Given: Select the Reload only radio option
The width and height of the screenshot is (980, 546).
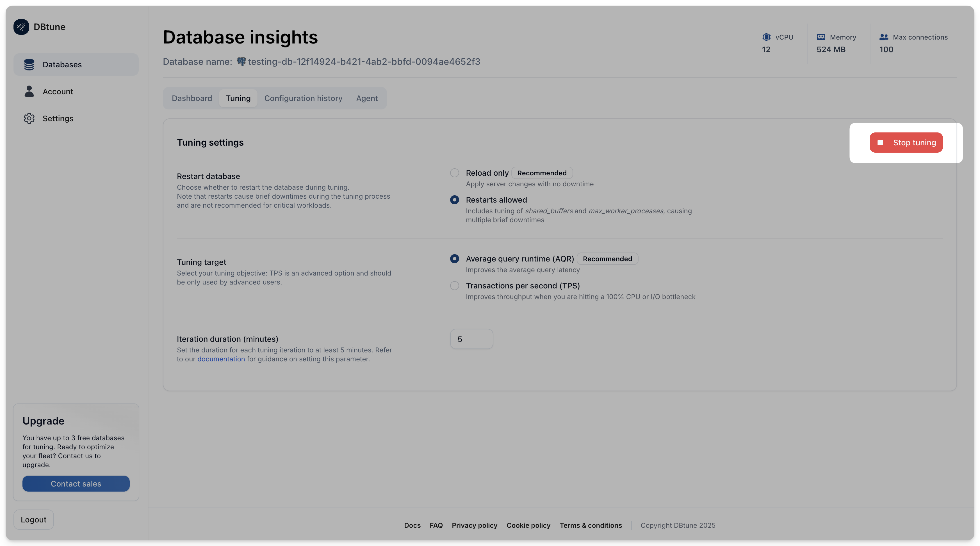Looking at the screenshot, I should (455, 173).
